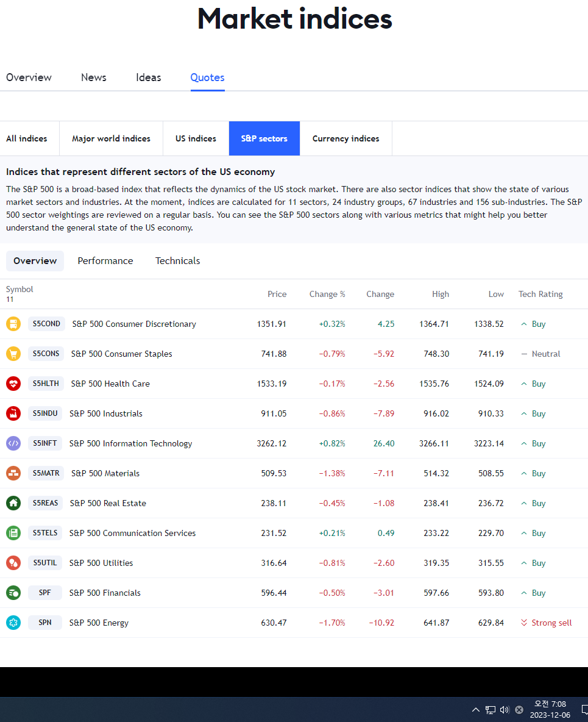Sort by the Tech Rating column header

[x=540, y=295]
